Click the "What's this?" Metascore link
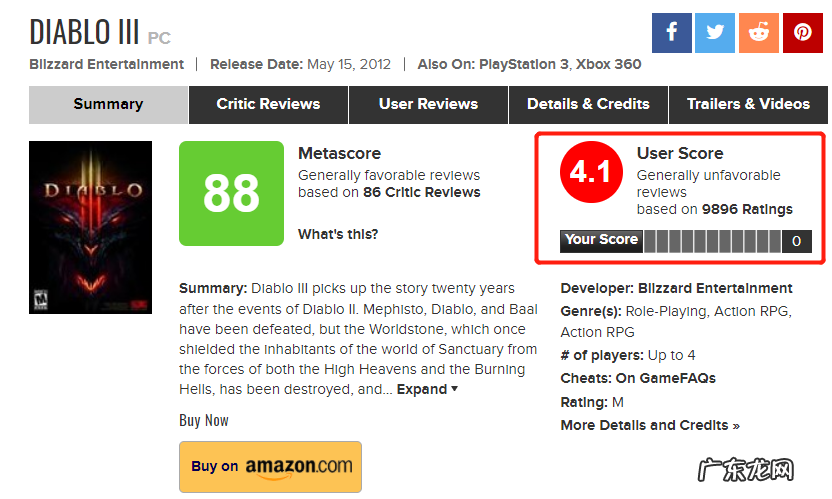This screenshot has height=499, width=832. 338,234
